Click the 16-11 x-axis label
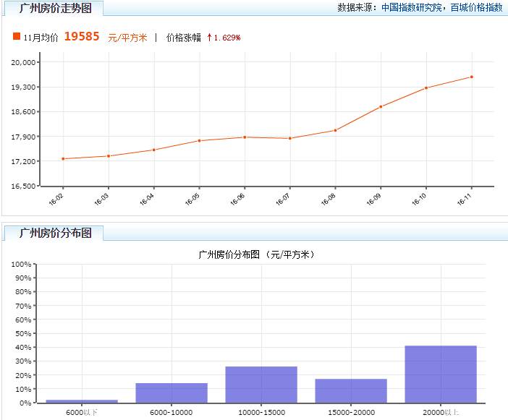Viewport: 508px width, 420px height. click(x=465, y=199)
